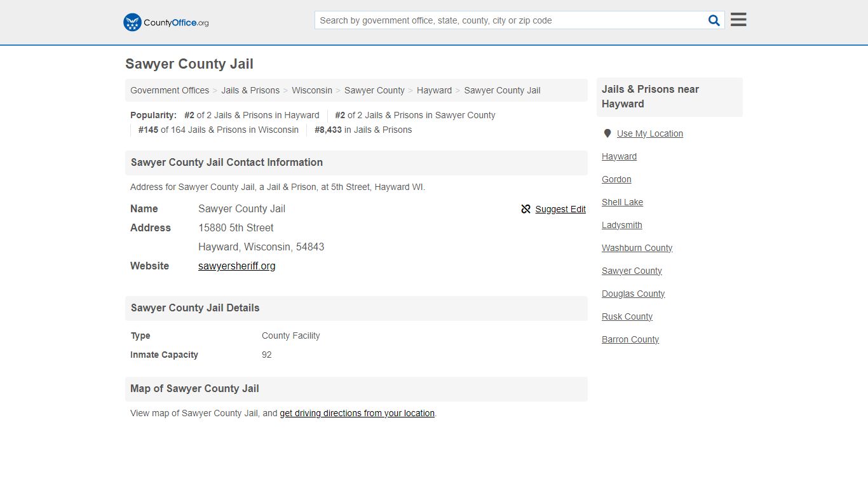868x488 pixels.
Task: Open Douglas County sidebar link
Action: [x=633, y=294]
